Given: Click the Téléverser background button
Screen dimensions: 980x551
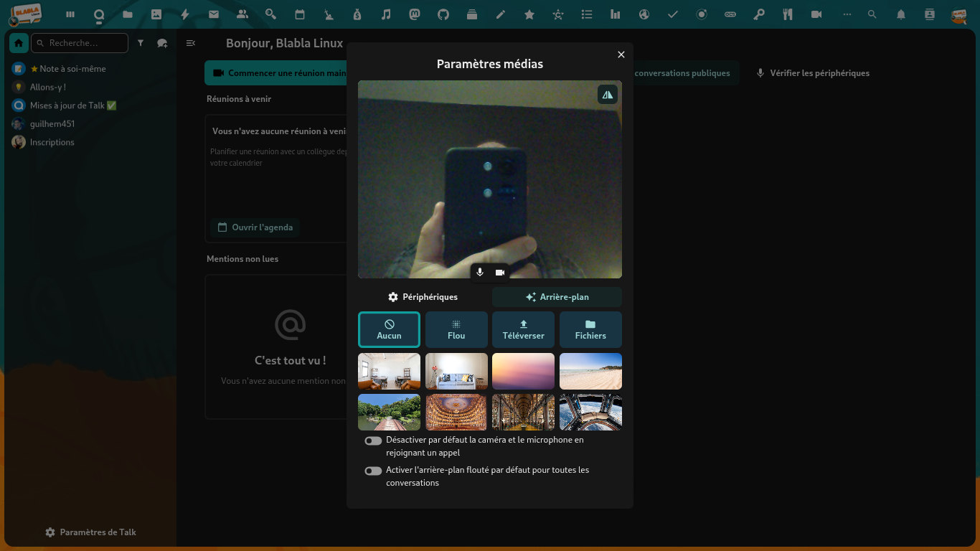Looking at the screenshot, I should 523,329.
